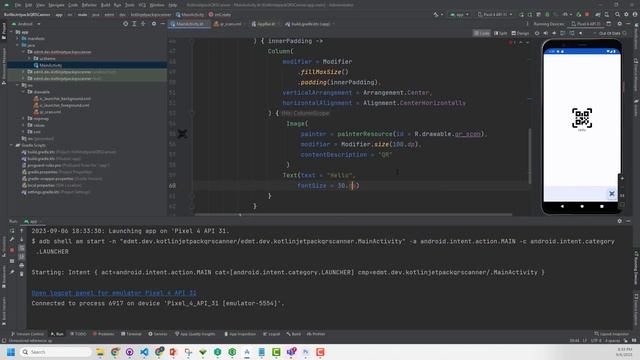Click Rerun app icon in Run panel
The image size is (640, 360).
(12, 231)
